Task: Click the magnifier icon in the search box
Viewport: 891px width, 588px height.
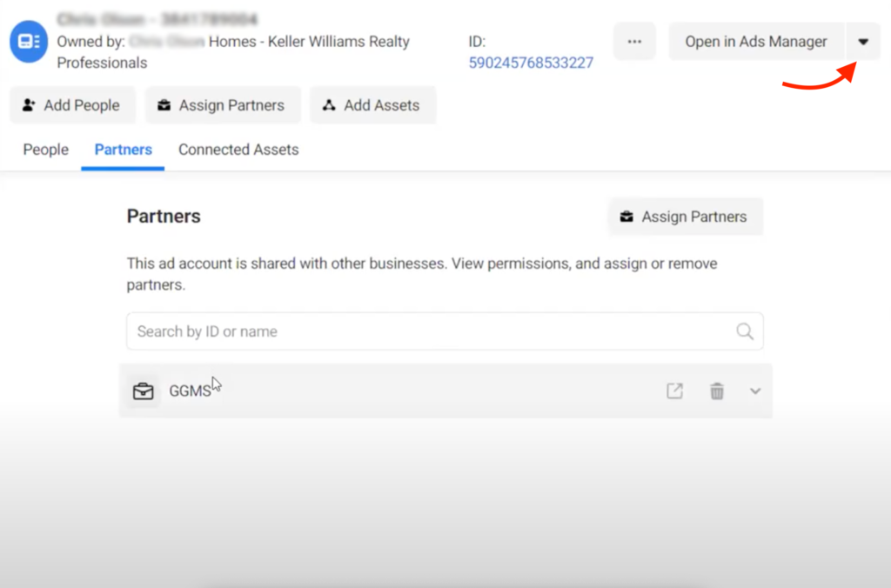Action: pyautogui.click(x=745, y=331)
